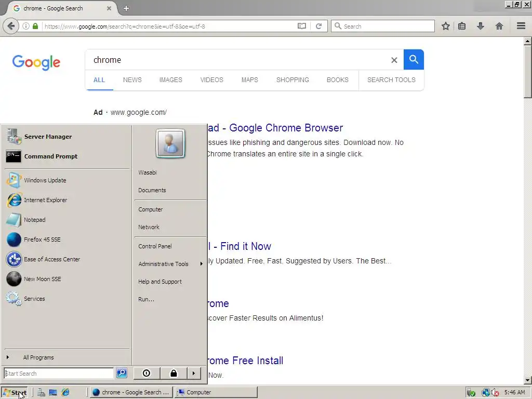Open a new browser tab
532x399 pixels.
(126, 8)
